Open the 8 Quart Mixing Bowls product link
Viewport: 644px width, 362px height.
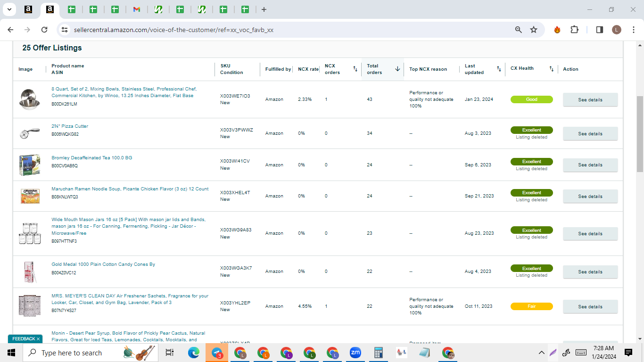click(x=124, y=92)
